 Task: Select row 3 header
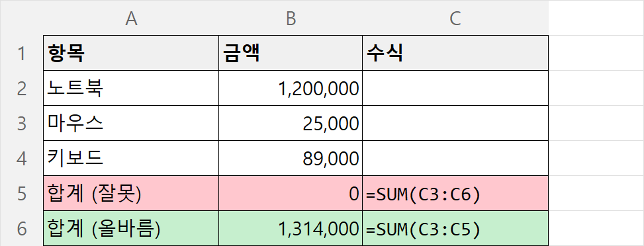click(x=22, y=123)
